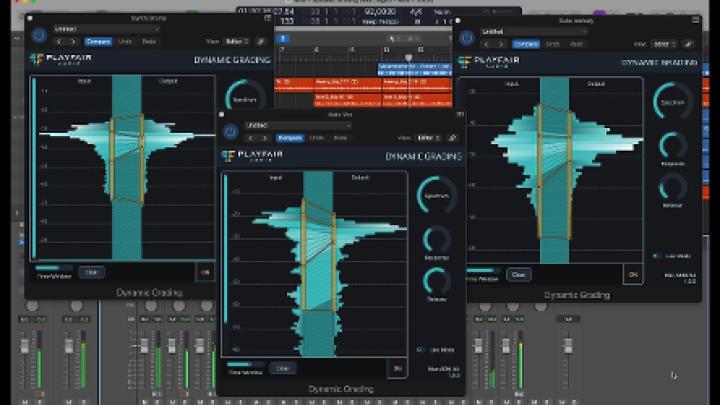The image size is (720, 405).
Task: Open Keep Tempo menu in transport display
Action: [381, 22]
